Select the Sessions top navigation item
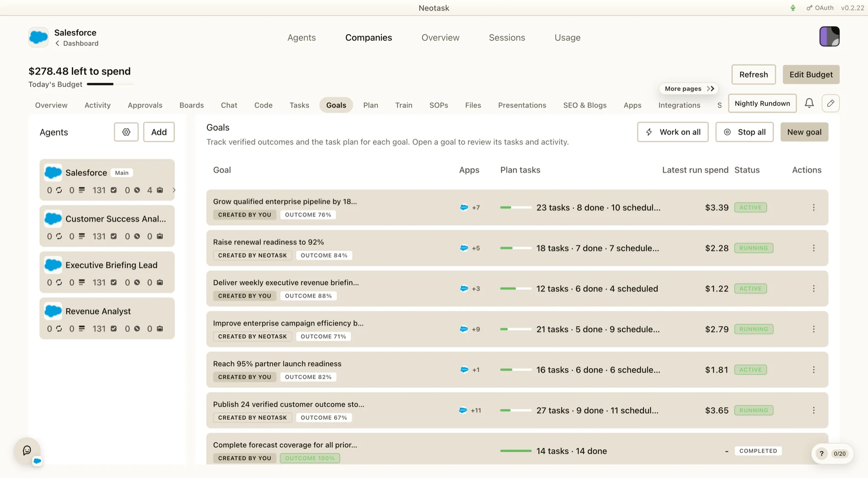The image size is (868, 478). (507, 37)
